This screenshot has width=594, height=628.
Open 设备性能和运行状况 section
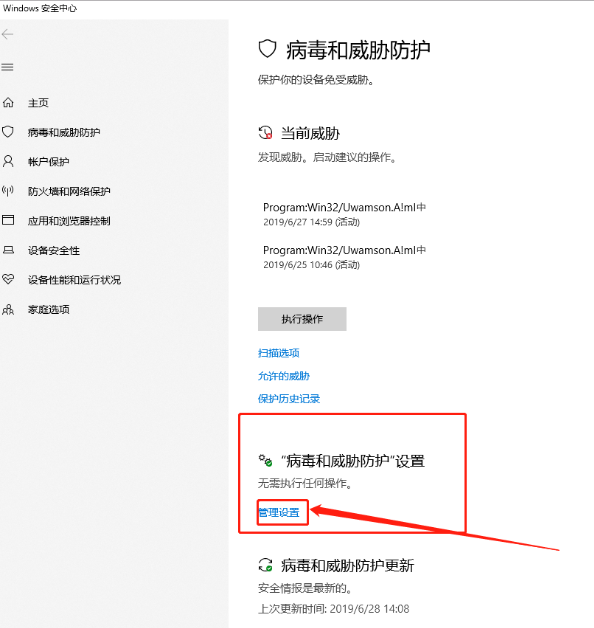(74, 280)
